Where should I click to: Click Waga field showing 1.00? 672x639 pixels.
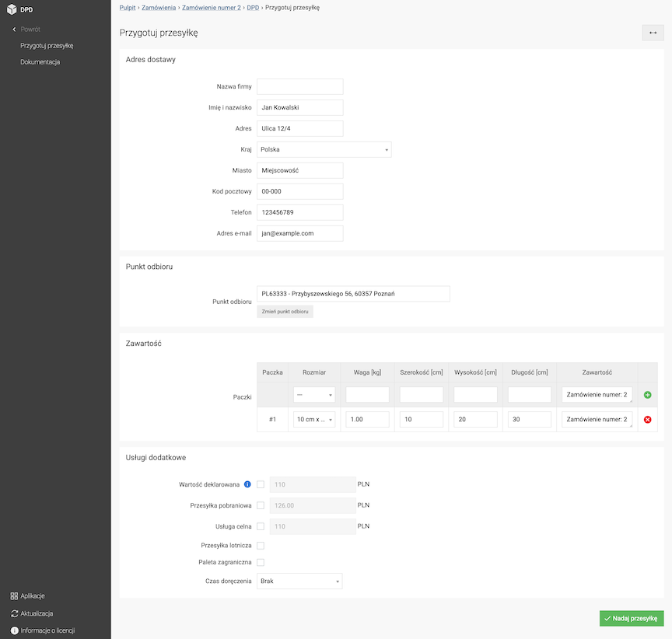[x=367, y=420]
